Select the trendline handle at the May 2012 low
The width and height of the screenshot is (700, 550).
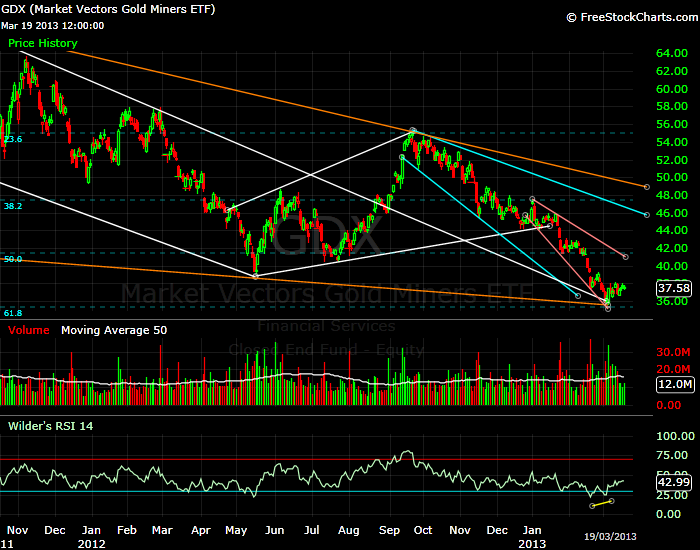tap(255, 277)
